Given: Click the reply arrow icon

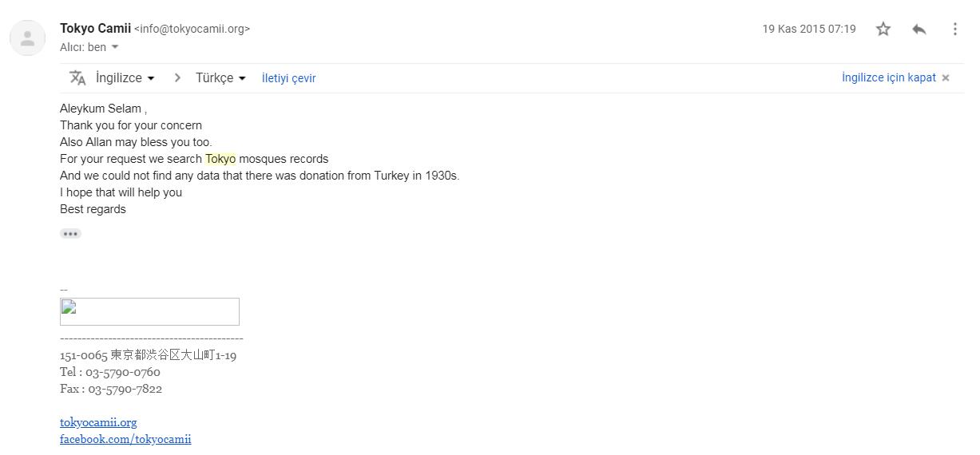Looking at the screenshot, I should [919, 29].
